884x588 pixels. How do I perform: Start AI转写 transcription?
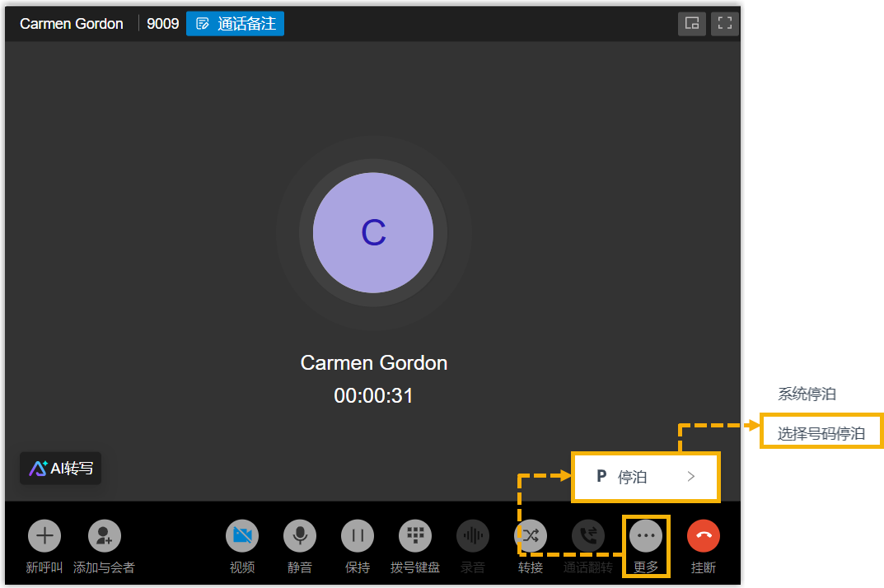61,469
